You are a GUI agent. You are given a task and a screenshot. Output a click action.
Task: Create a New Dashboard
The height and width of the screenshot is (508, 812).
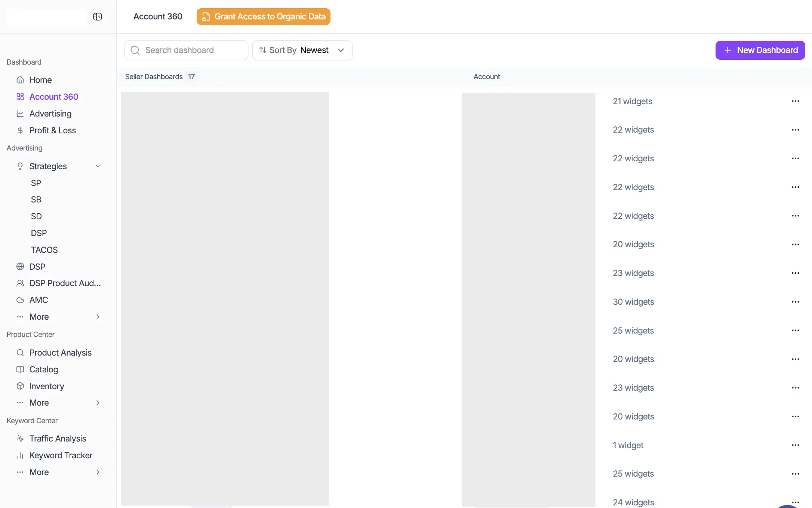pyautogui.click(x=760, y=50)
